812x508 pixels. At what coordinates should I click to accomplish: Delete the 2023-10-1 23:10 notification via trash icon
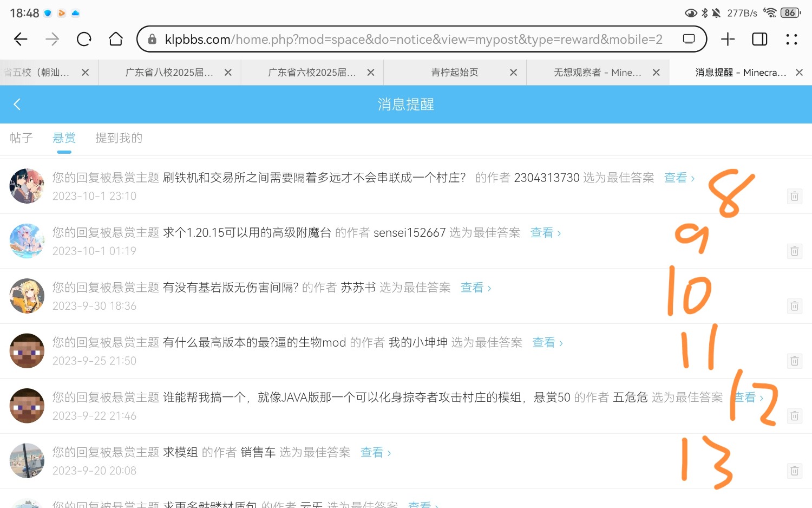[x=794, y=196]
